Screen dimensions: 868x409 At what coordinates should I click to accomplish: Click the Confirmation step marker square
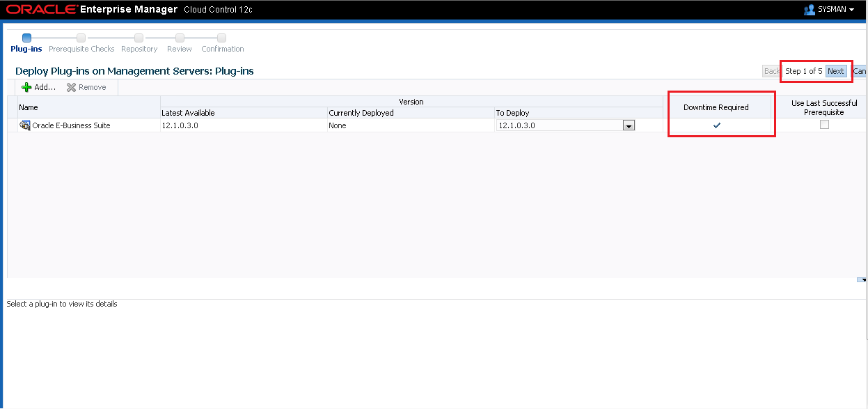point(222,38)
